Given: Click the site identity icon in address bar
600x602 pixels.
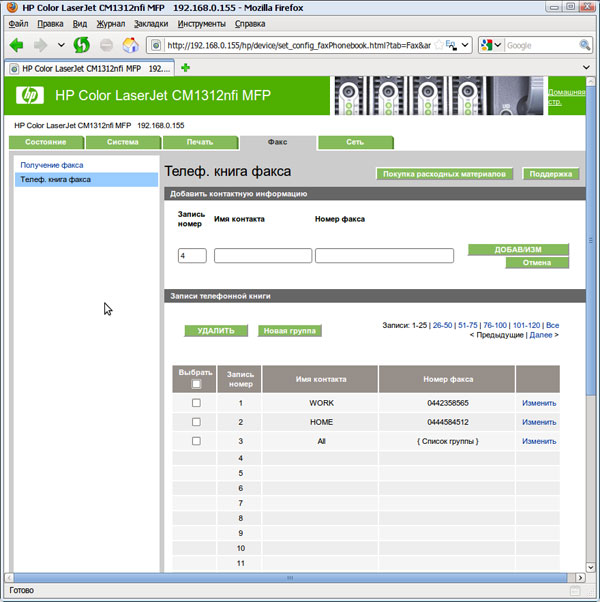Looking at the screenshot, I should tap(156, 45).
